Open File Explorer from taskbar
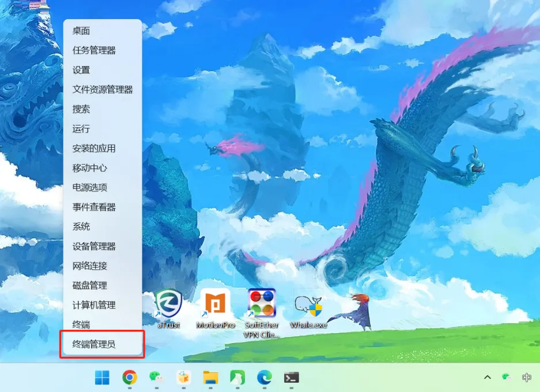The height and width of the screenshot is (392, 540). [x=210, y=378]
